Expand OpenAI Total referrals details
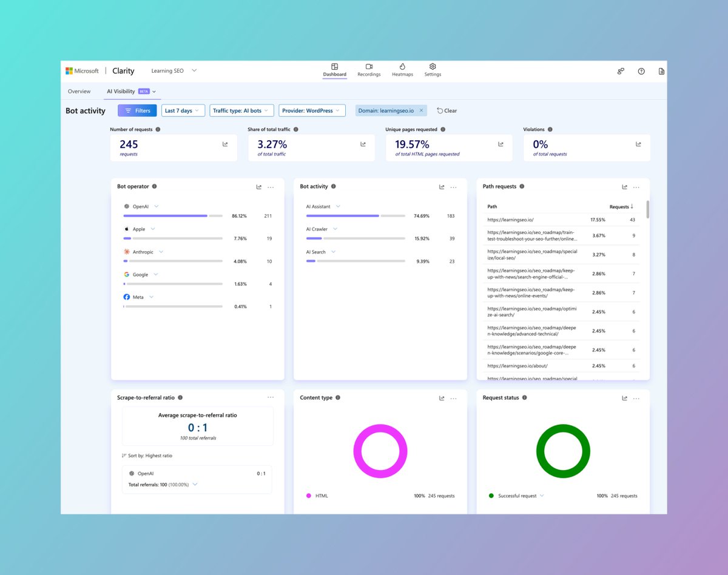728x575 pixels. click(195, 485)
